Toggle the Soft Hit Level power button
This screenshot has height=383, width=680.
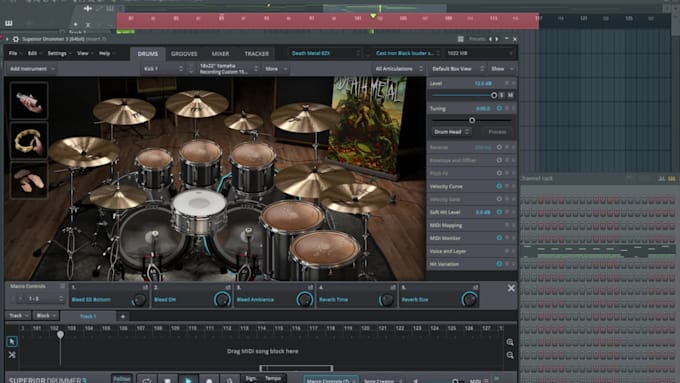(x=499, y=212)
